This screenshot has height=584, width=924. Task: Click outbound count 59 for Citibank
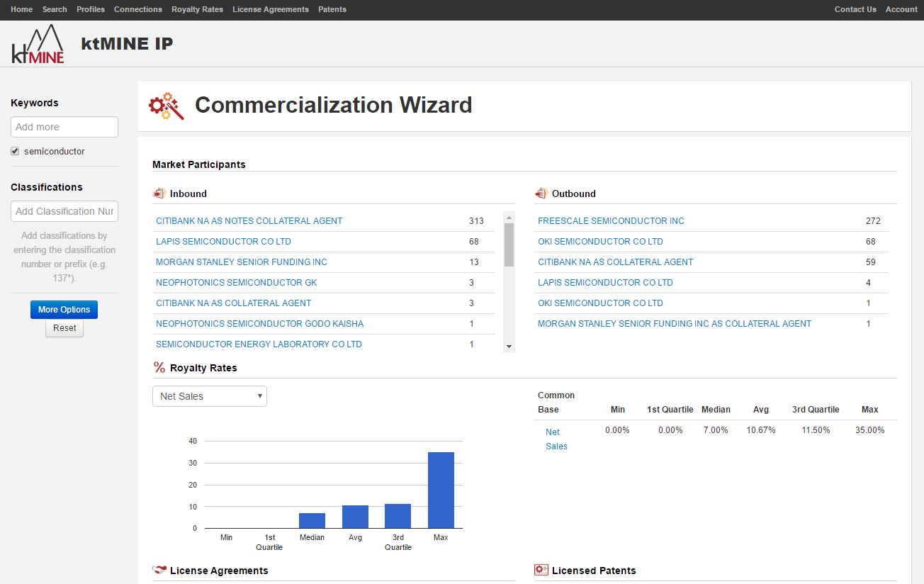tap(871, 262)
